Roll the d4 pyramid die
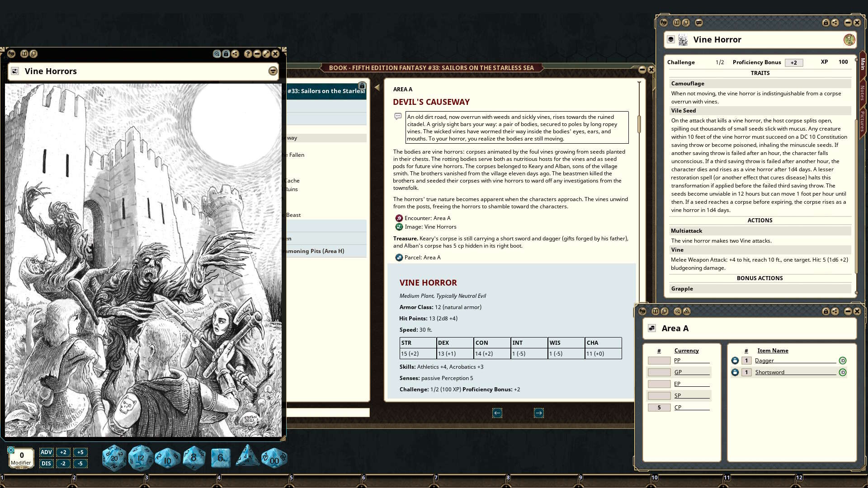Image resolution: width=868 pixels, height=488 pixels. click(247, 456)
